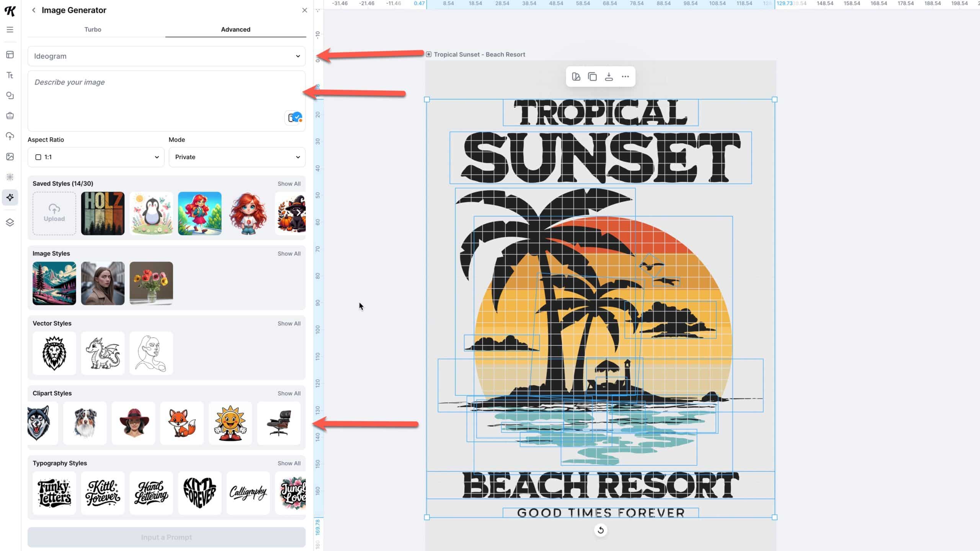Image resolution: width=980 pixels, height=551 pixels.
Task: Select the lion head vector style
Action: [54, 353]
